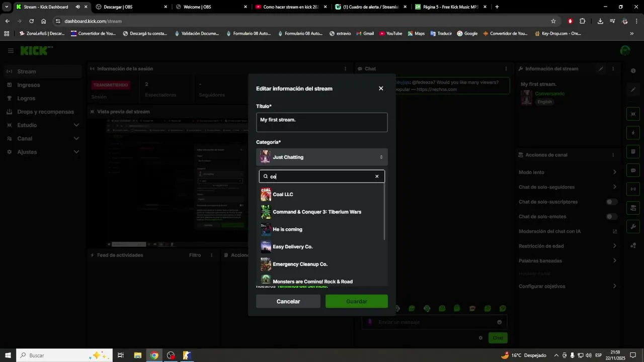Open chat settings gear icon

[x=480, y=338]
